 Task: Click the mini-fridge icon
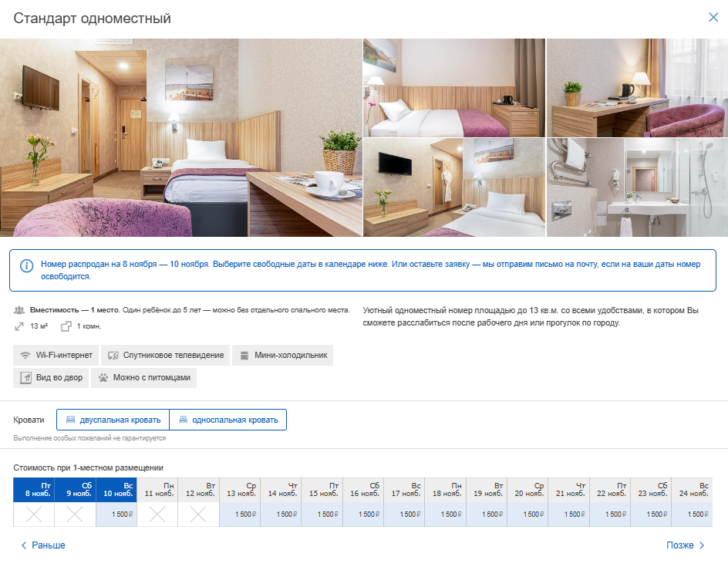(x=244, y=356)
